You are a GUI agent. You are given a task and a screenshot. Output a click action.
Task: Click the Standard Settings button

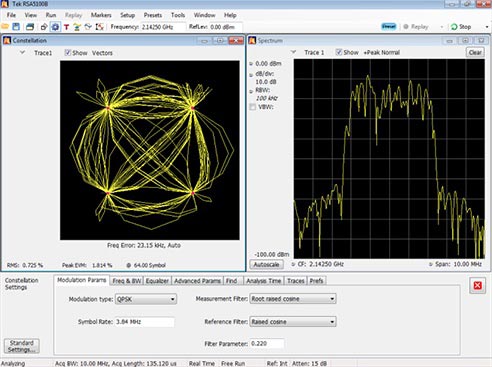pyautogui.click(x=22, y=346)
